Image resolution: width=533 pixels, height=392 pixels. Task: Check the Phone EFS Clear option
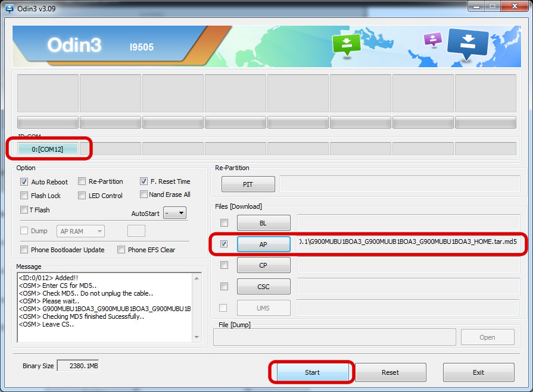point(121,250)
